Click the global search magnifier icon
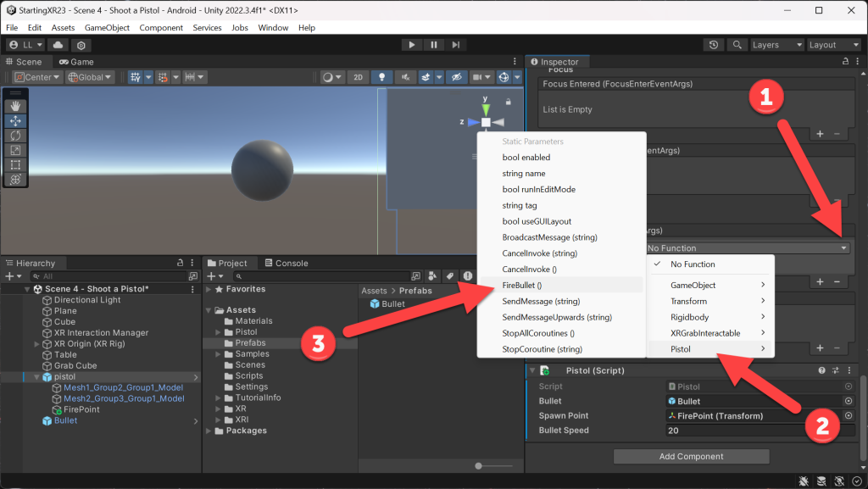 pyautogui.click(x=737, y=45)
